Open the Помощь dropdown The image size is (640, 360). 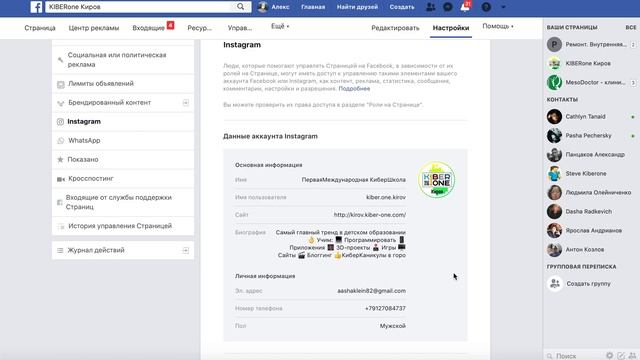498,26
